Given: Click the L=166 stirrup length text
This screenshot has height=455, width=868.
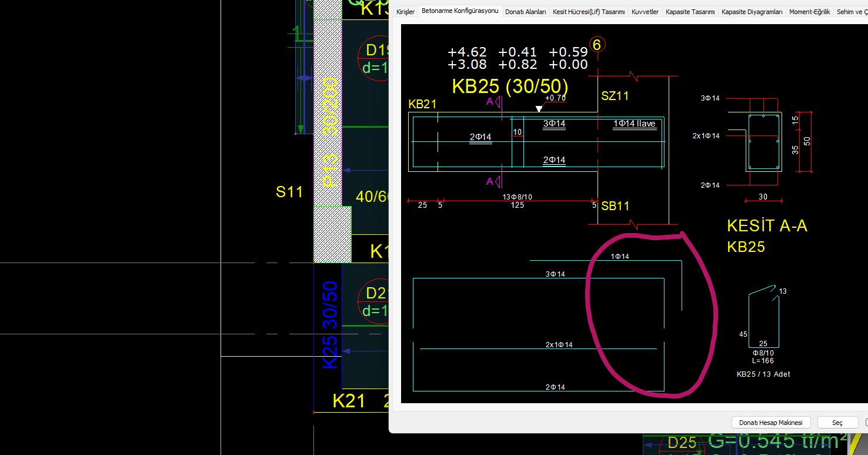Looking at the screenshot, I should [x=763, y=360].
